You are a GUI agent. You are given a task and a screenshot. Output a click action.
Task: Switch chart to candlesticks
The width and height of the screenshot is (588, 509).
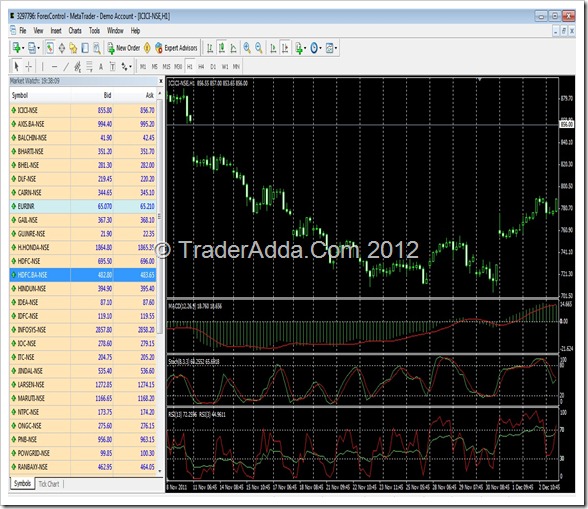[222, 48]
